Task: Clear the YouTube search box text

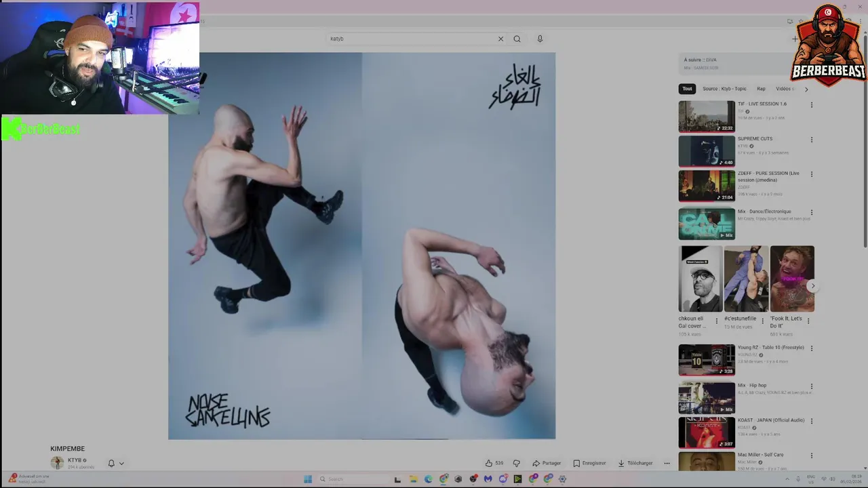Action: click(500, 39)
